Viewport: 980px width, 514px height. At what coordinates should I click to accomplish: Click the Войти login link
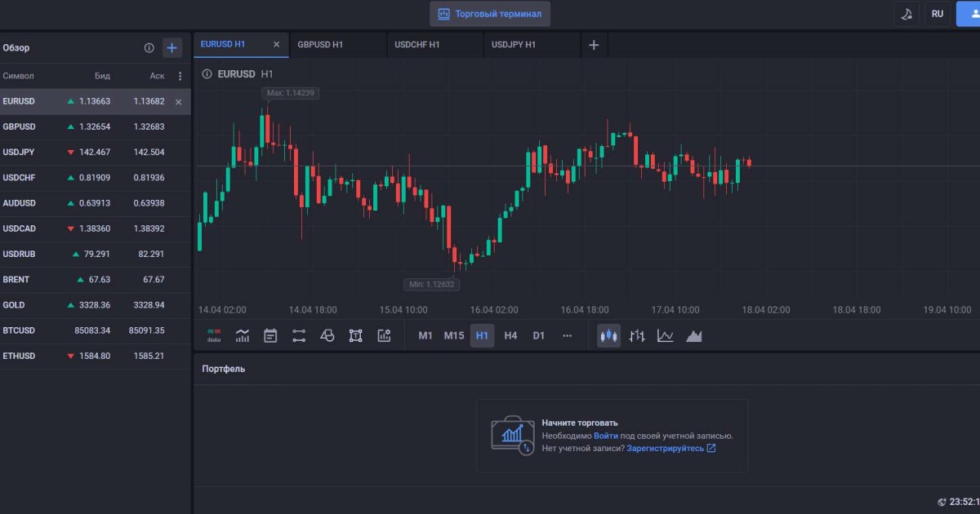click(x=605, y=436)
